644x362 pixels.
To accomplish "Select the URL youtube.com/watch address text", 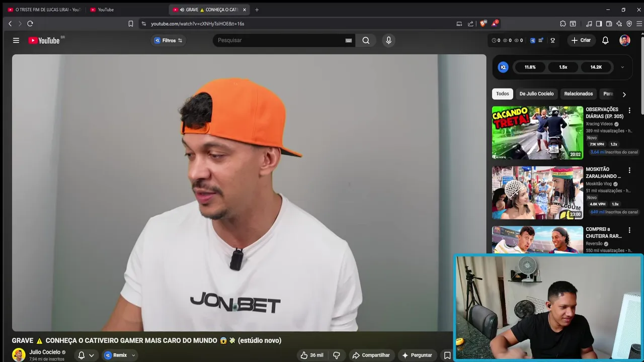I will pos(198,24).
